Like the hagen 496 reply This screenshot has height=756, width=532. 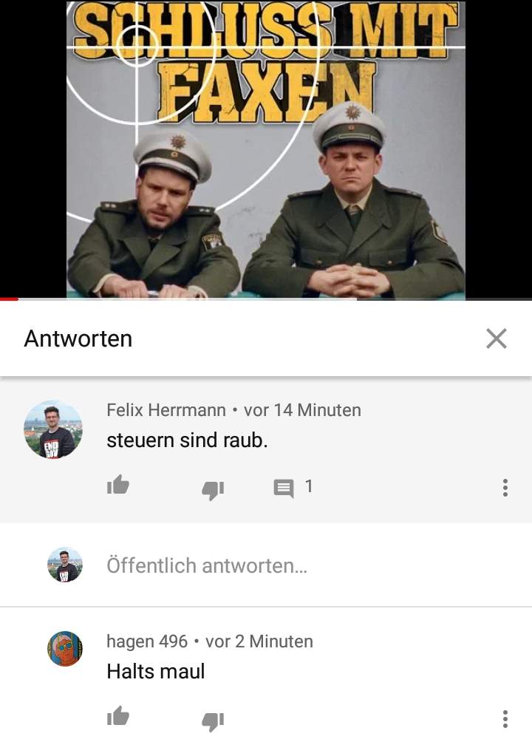(118, 716)
